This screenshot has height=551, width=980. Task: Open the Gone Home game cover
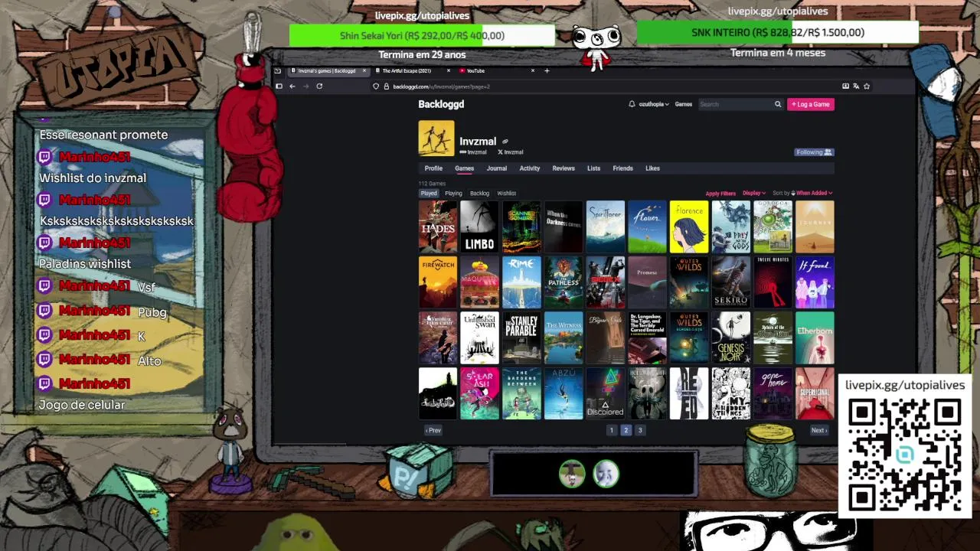pyautogui.click(x=773, y=393)
